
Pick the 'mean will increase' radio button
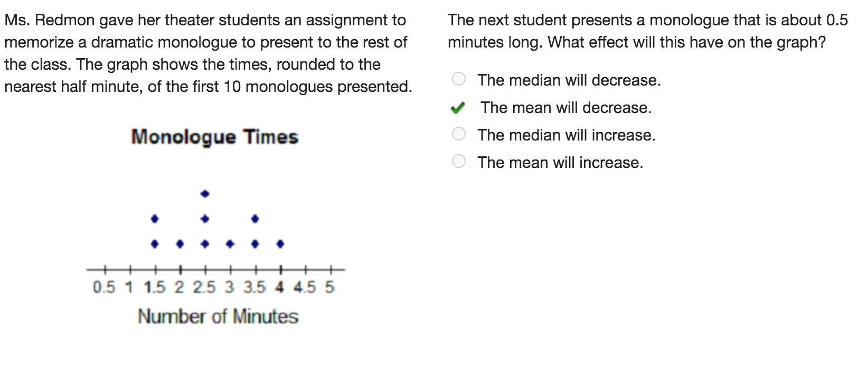[x=459, y=161]
